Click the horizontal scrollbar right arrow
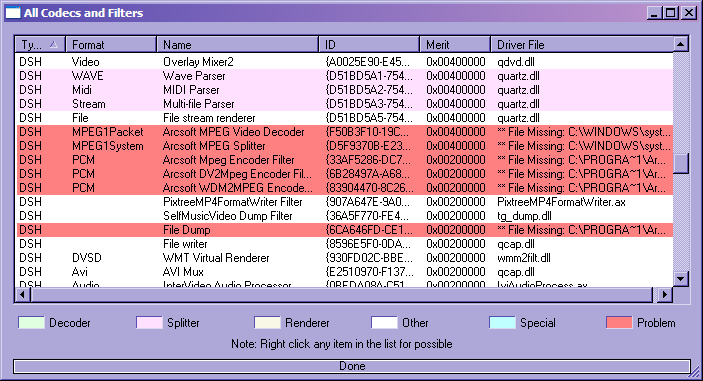The width and height of the screenshot is (703, 381). pyautogui.click(x=665, y=294)
